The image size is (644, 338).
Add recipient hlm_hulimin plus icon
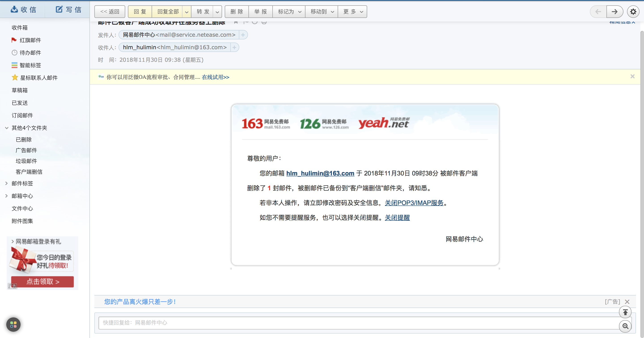234,47
